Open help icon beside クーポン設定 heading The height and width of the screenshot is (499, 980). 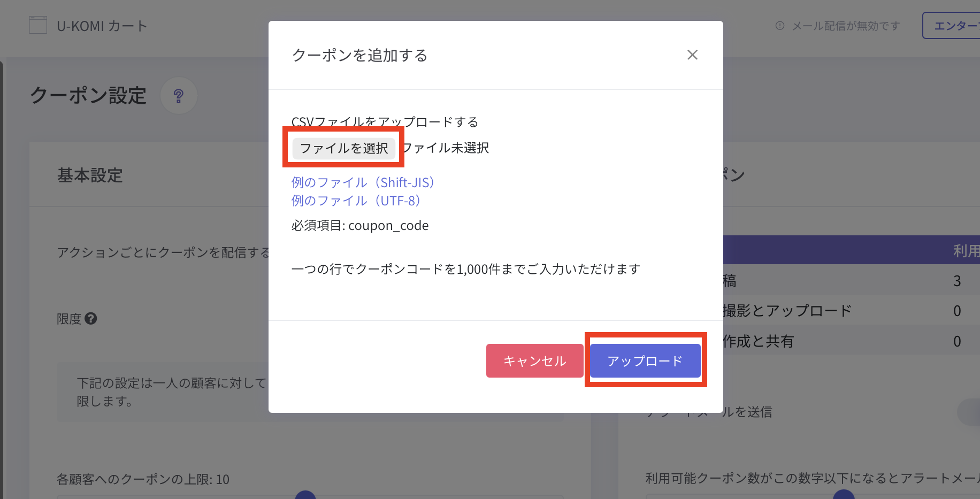pyautogui.click(x=179, y=96)
